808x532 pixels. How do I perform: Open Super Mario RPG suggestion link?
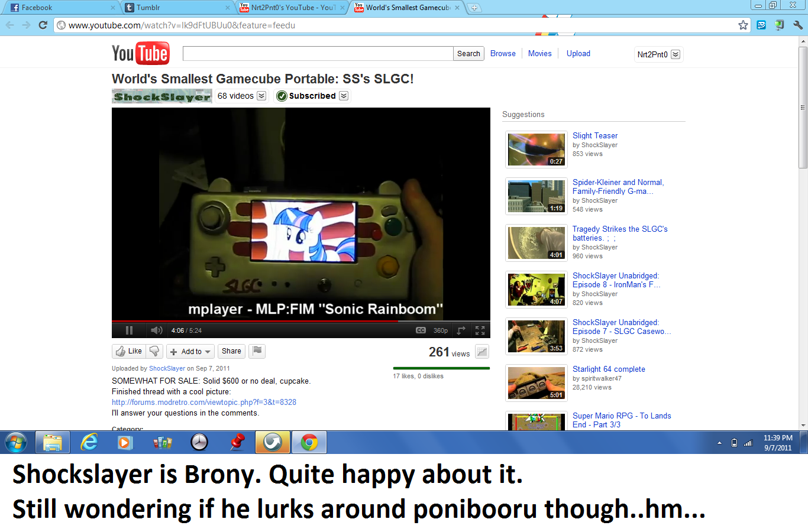622,420
